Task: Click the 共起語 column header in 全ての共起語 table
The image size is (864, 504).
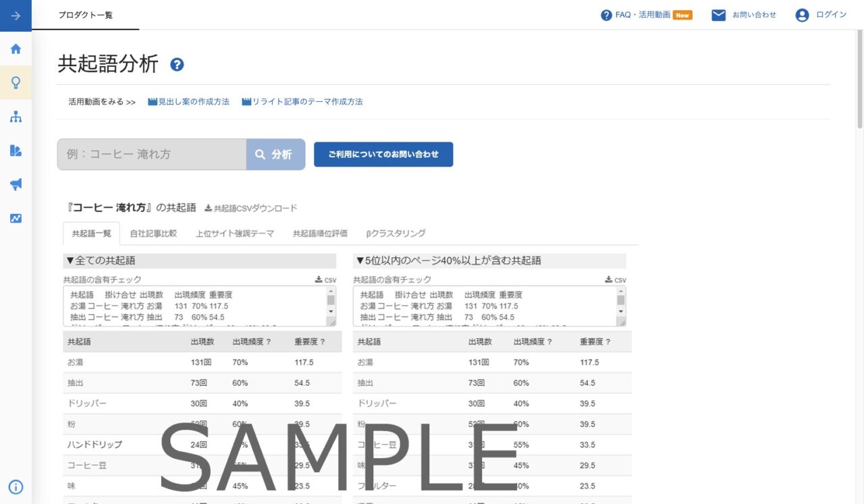Action: [79, 342]
